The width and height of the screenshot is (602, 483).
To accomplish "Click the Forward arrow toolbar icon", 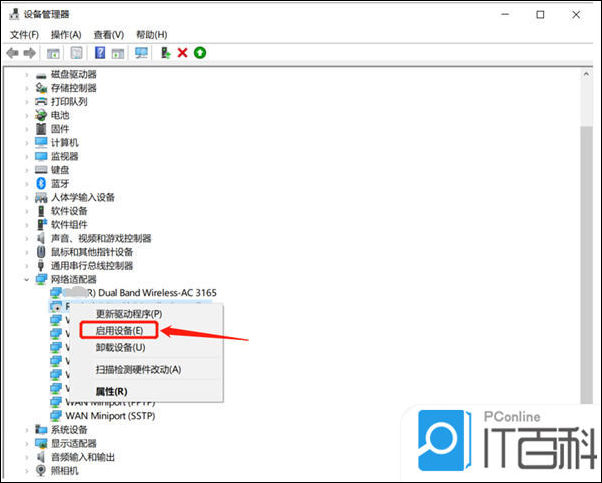I will [x=30, y=53].
